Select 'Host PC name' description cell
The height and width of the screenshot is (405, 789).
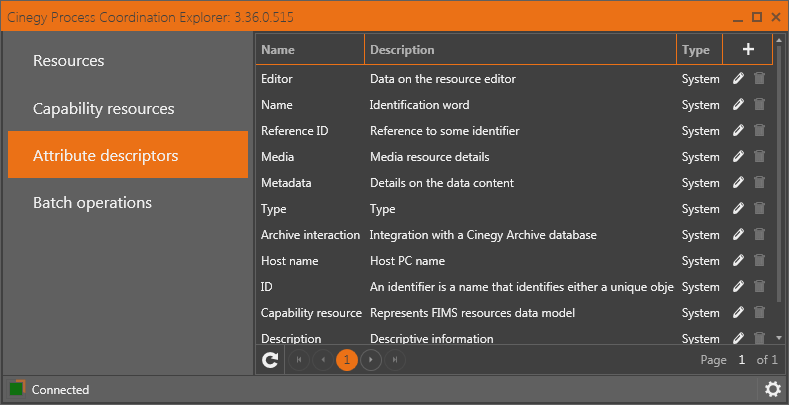click(408, 261)
